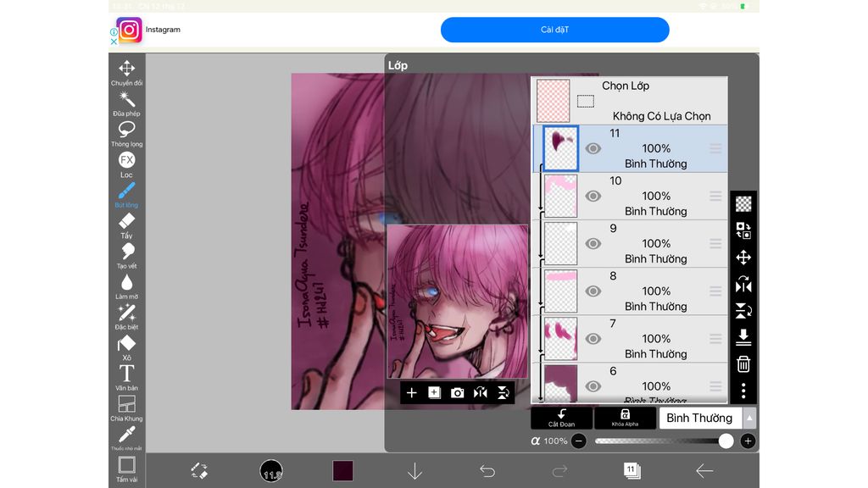868x488 pixels.
Task: Hide layer 11 with eye icon
Action: click(x=593, y=148)
